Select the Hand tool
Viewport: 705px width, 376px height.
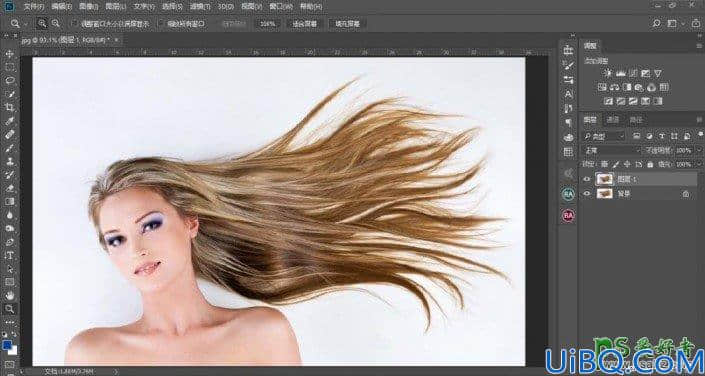(x=9, y=295)
